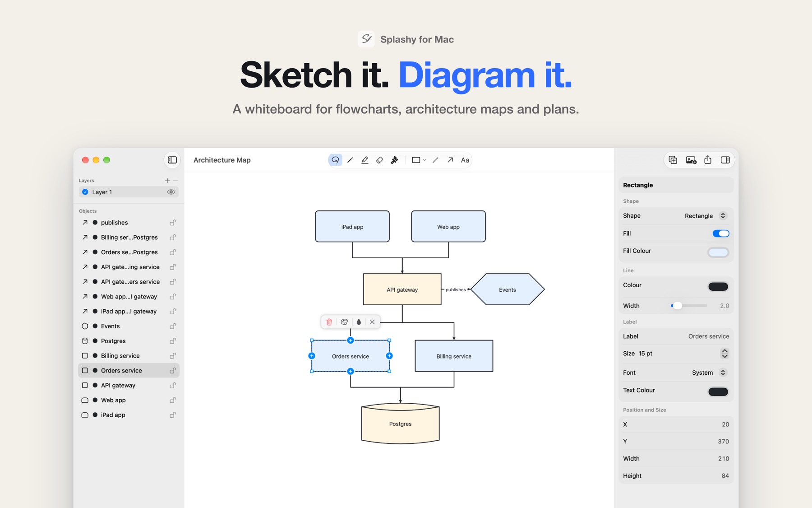
Task: Delete selection with trash icon
Action: 329,322
